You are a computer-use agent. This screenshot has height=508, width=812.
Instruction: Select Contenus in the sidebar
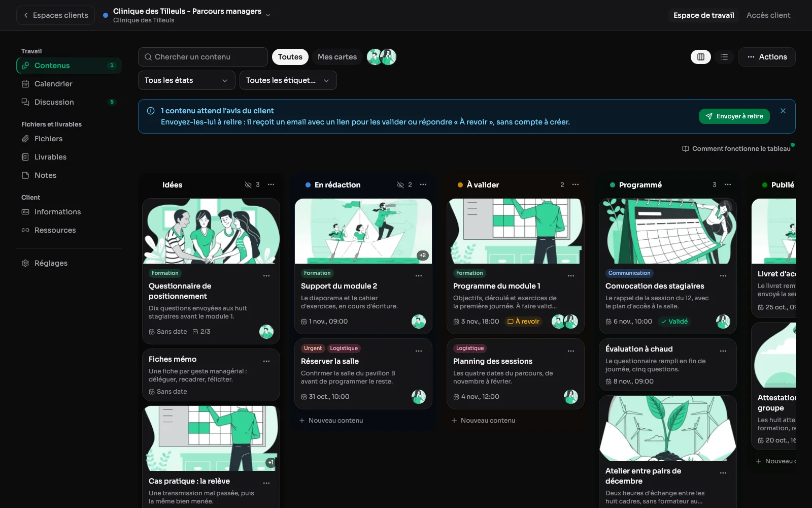coord(69,66)
